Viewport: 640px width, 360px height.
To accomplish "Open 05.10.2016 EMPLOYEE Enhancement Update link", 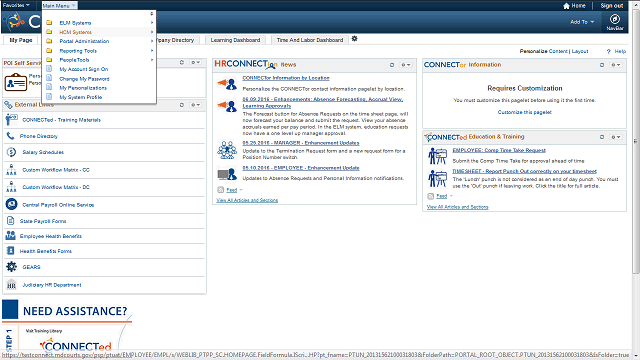I will pos(301,168).
